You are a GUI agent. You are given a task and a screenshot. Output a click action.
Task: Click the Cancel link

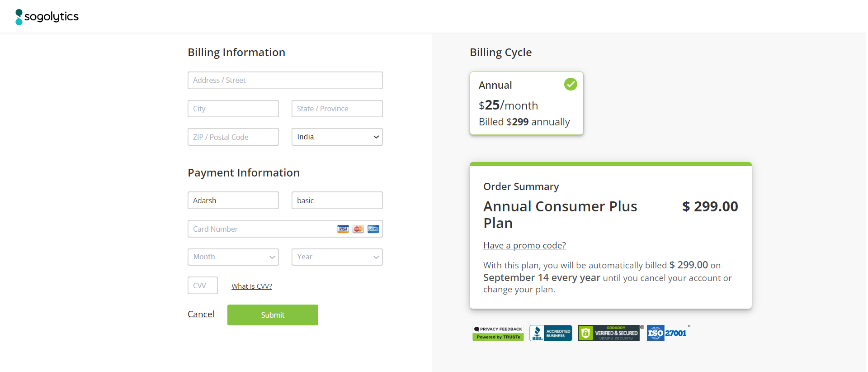(x=201, y=314)
